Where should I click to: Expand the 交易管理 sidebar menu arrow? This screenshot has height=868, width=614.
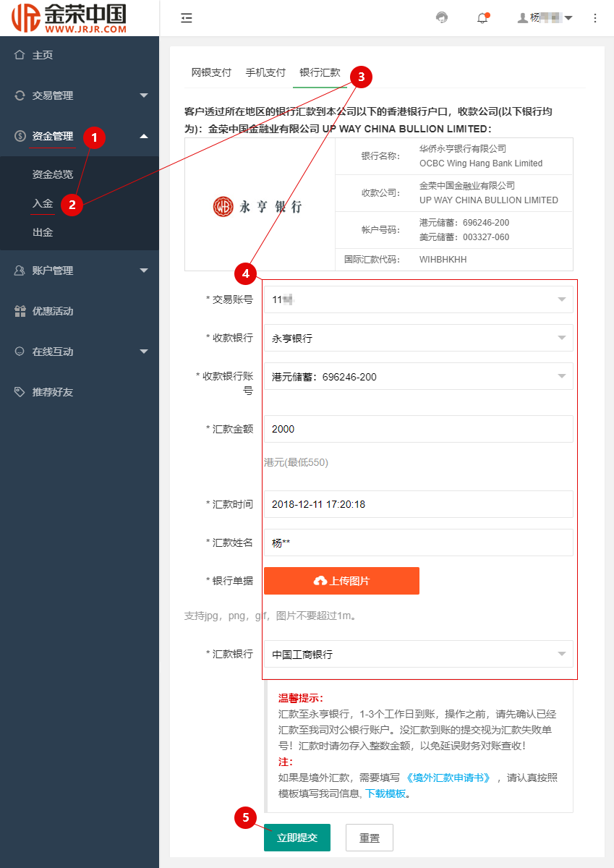coord(144,95)
